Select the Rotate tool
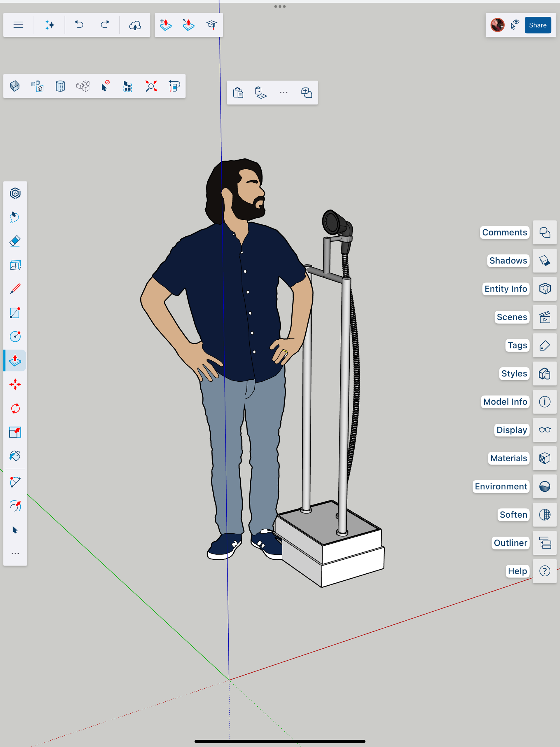560x747 pixels. click(x=15, y=408)
